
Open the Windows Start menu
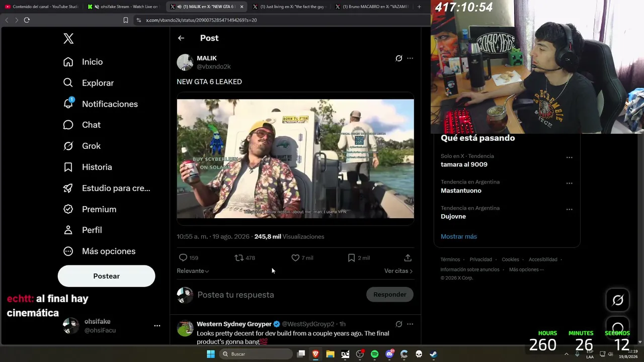pyautogui.click(x=211, y=354)
